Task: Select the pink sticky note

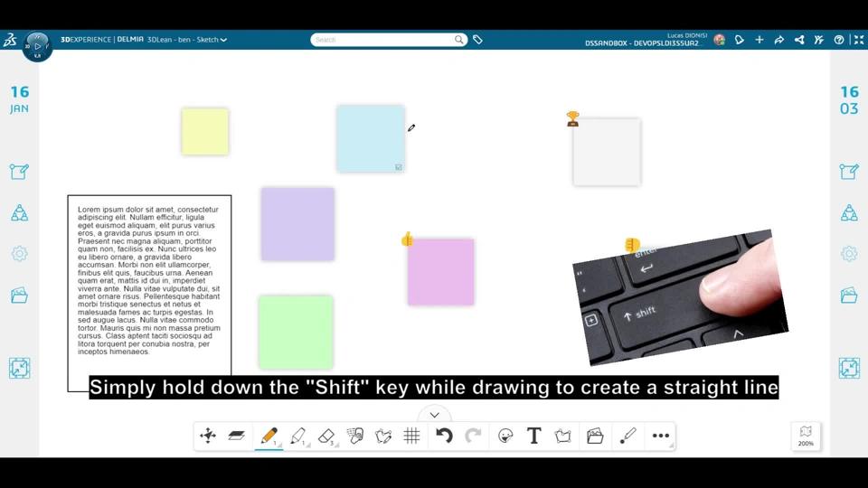Action: pyautogui.click(x=440, y=272)
